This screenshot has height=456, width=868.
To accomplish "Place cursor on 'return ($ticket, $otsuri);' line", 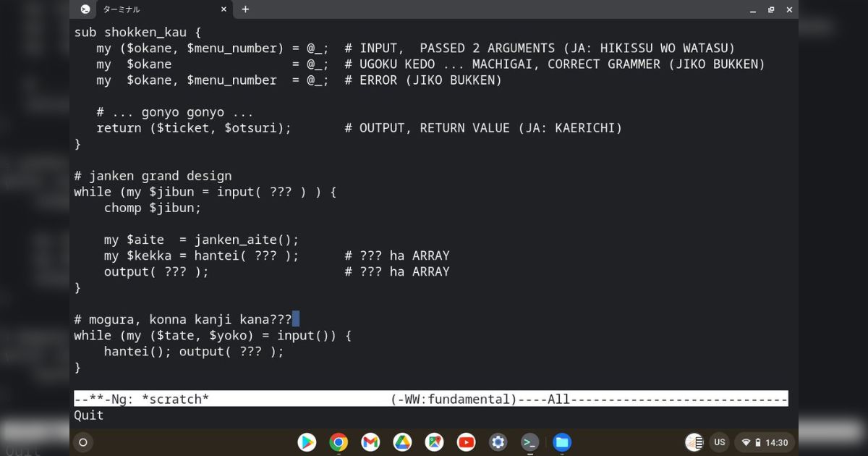I will coord(194,128).
